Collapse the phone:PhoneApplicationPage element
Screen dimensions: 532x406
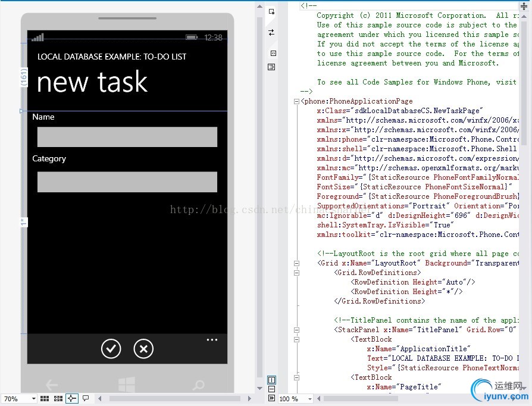tap(296, 101)
